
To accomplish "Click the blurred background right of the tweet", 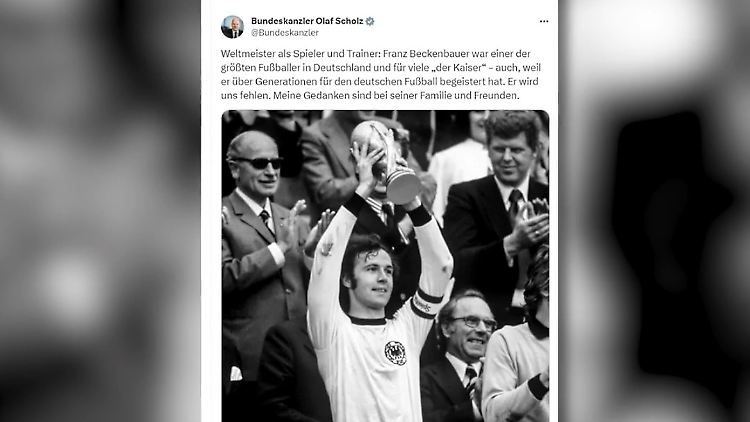I will click(x=654, y=211).
